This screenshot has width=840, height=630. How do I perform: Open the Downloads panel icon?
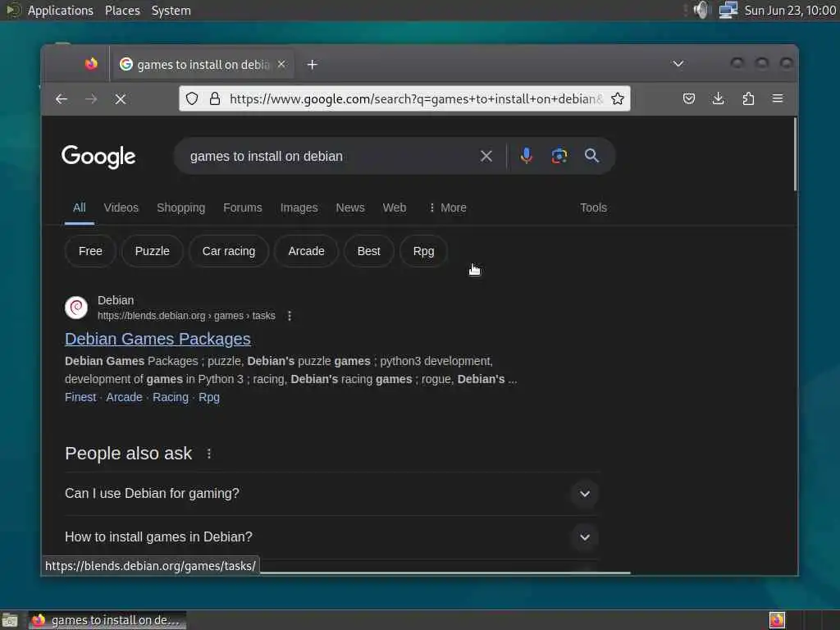pos(719,98)
